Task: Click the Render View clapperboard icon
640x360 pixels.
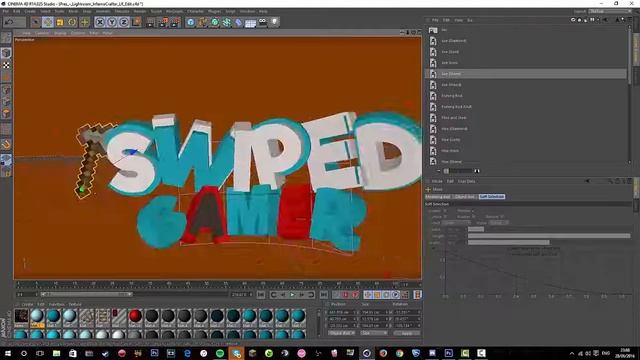Action: [150, 22]
